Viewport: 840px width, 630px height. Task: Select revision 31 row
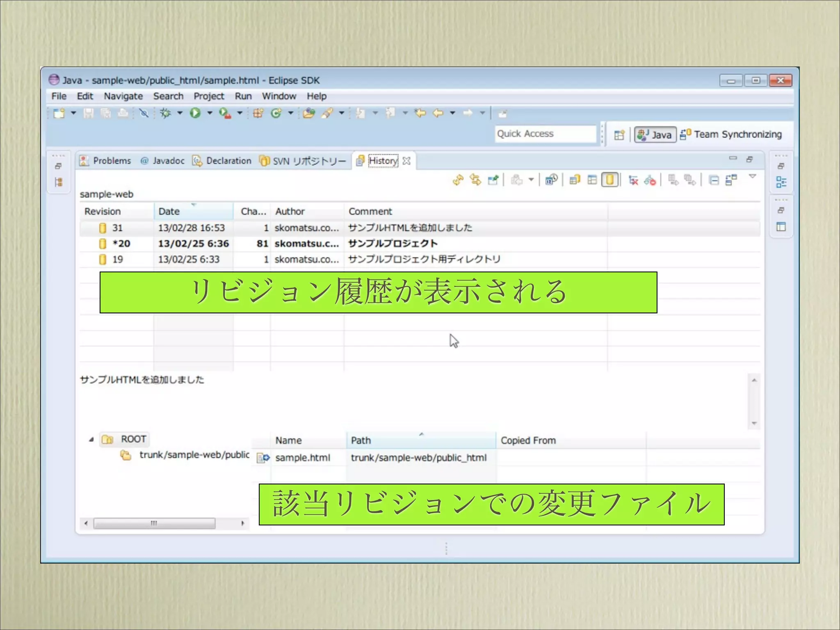click(420, 228)
